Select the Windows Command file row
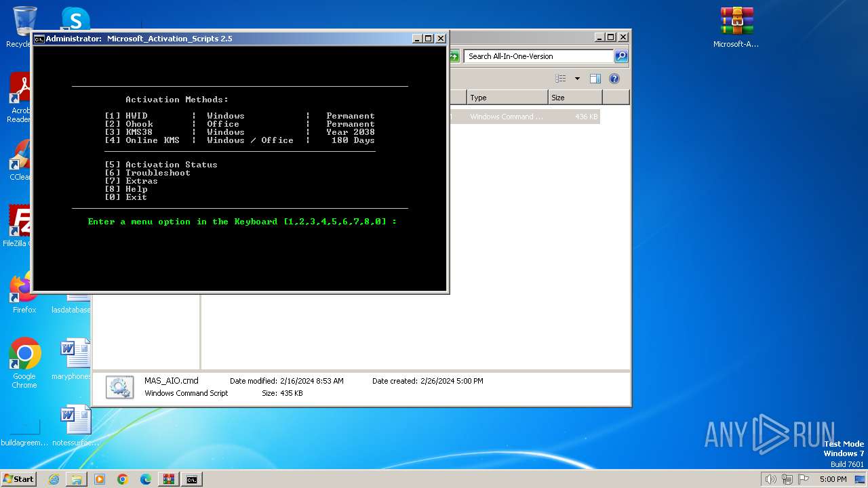The image size is (868, 488). point(524,117)
